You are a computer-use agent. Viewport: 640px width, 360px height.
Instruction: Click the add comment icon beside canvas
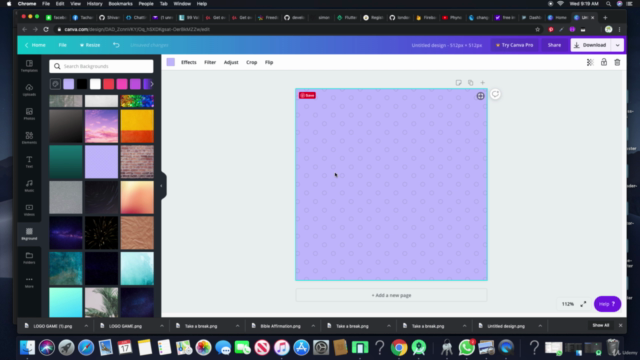pos(495,94)
